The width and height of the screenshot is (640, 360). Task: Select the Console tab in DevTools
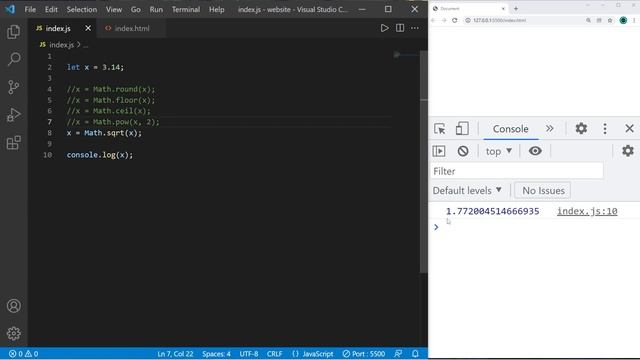tap(511, 129)
